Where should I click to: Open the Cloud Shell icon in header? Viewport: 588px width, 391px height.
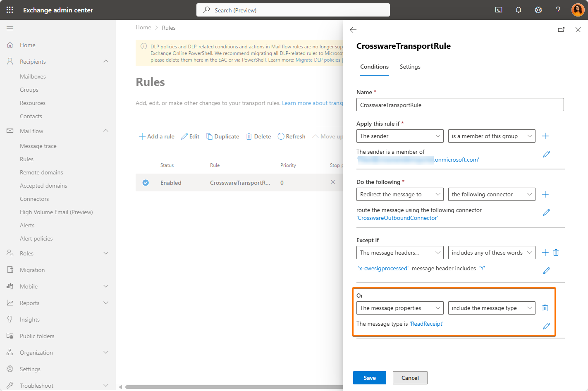coord(499,10)
